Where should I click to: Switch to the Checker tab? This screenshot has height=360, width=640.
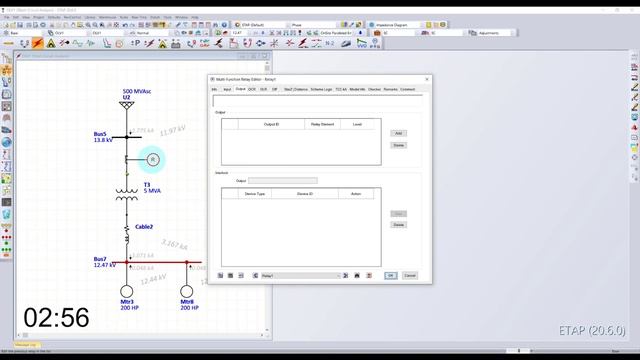point(374,89)
